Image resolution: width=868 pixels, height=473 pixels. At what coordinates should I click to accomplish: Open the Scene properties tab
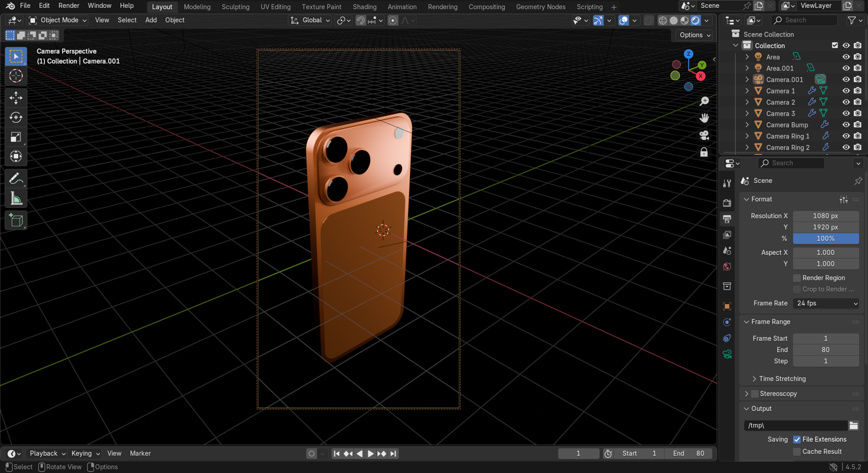point(727,251)
